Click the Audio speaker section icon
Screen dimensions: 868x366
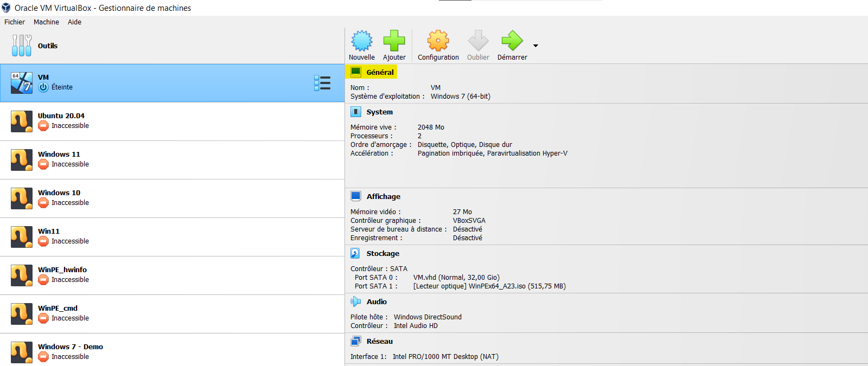click(356, 301)
